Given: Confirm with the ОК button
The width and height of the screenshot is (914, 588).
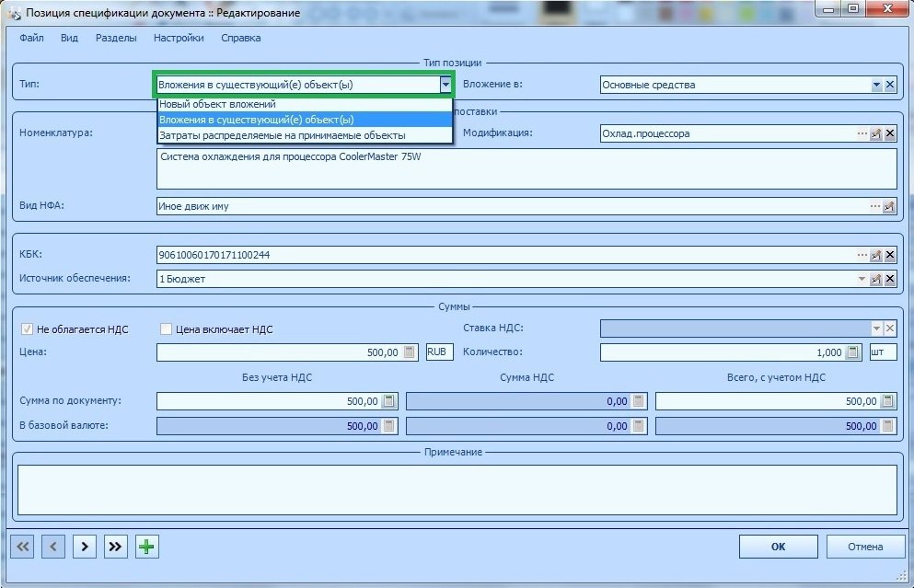Looking at the screenshot, I should click(778, 547).
